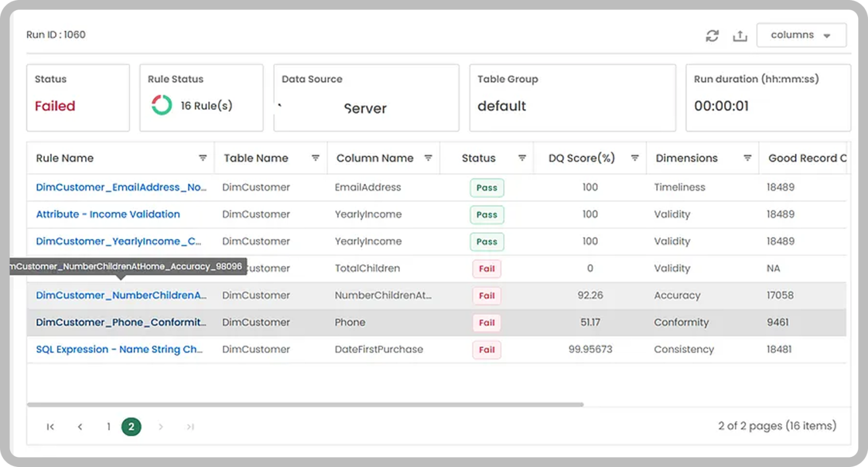This screenshot has height=467, width=868.
Task: Click the horizontal scrollbar under the table
Action: tap(305, 404)
